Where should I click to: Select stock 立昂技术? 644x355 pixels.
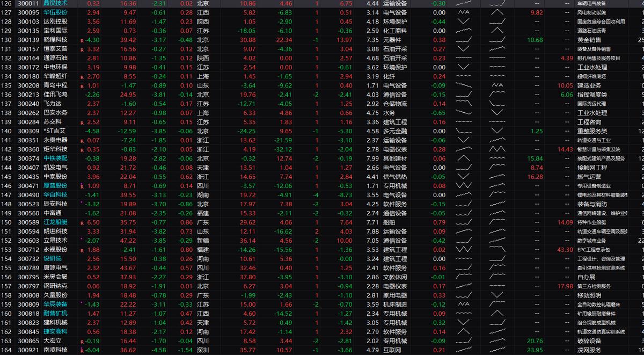pos(55,241)
